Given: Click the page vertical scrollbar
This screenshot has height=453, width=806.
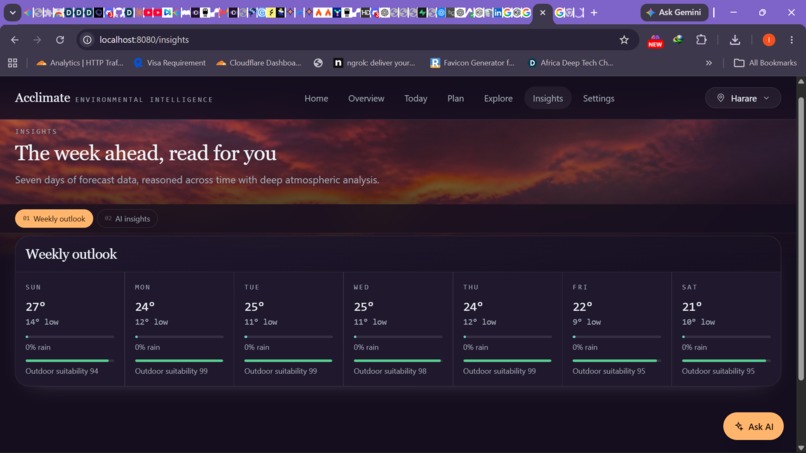Looking at the screenshot, I should tap(801, 239).
